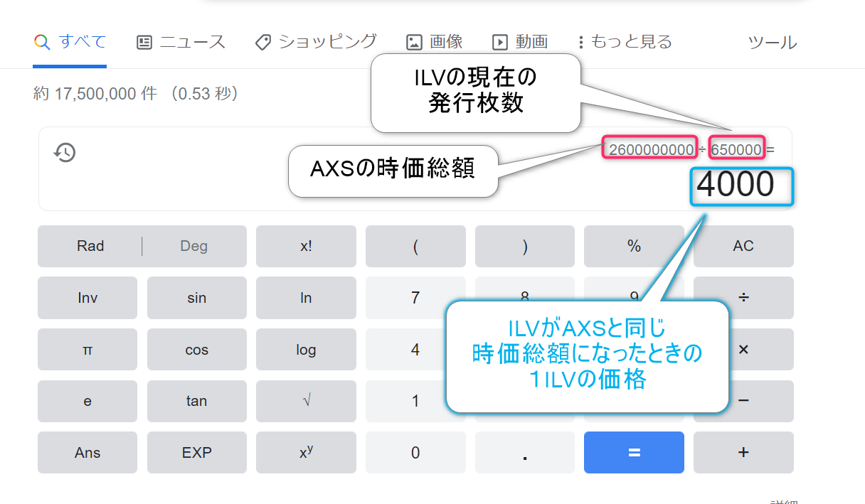Screen dimensions: 865x504
Task: Click the decimal point key
Action: pos(525,453)
